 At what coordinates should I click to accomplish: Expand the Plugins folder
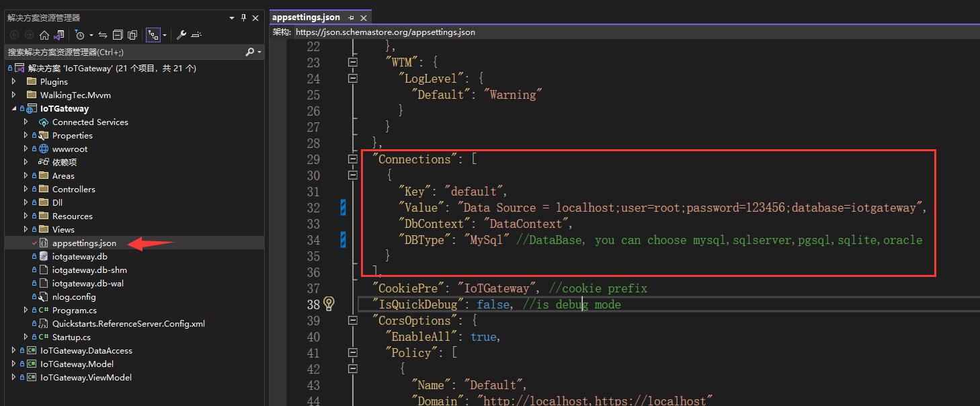(14, 81)
